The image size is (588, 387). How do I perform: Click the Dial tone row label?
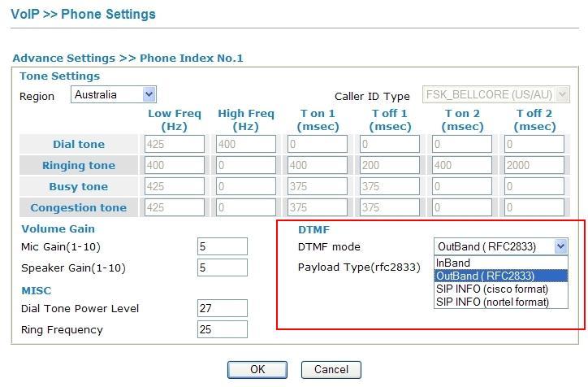(x=79, y=144)
